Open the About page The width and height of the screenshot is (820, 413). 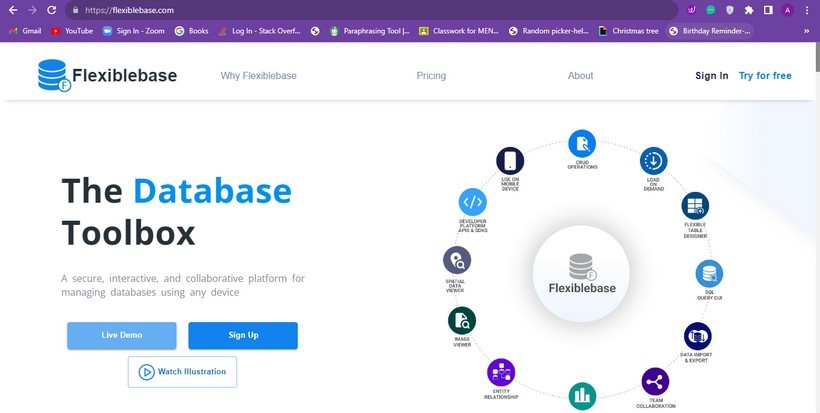580,76
